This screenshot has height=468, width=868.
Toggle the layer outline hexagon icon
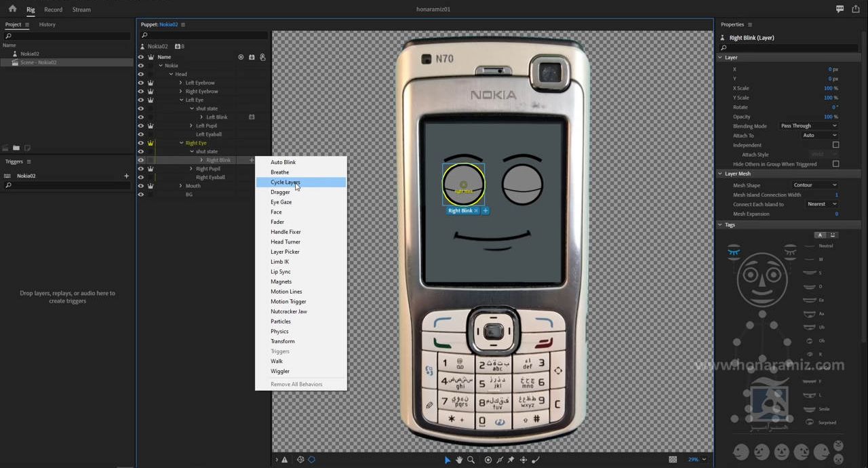tap(312, 459)
